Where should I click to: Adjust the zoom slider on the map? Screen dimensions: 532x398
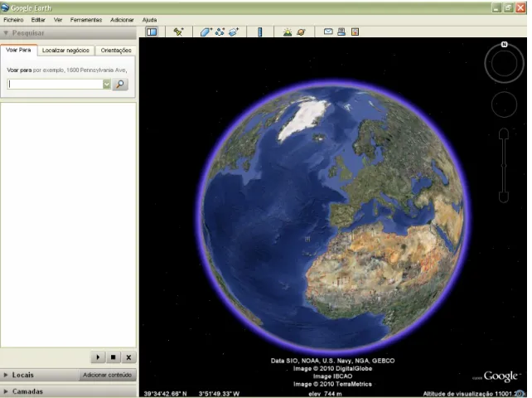point(504,166)
